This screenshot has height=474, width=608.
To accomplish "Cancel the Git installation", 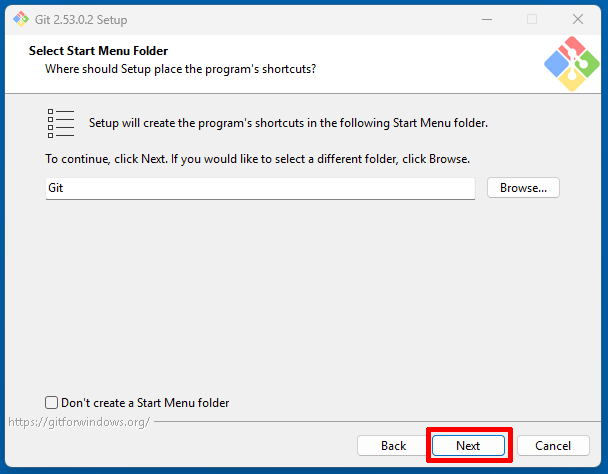I will click(x=552, y=446).
